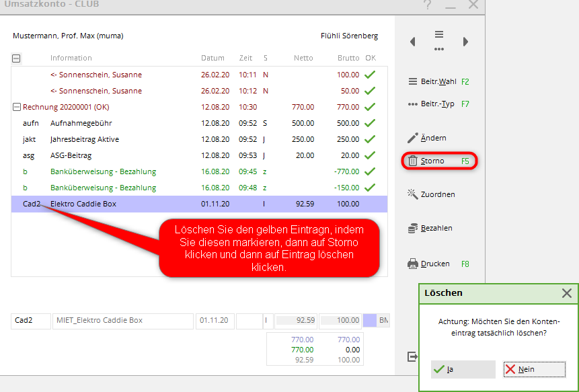
Task: Click Bezahlen with the coins icon
Action: tap(430, 228)
